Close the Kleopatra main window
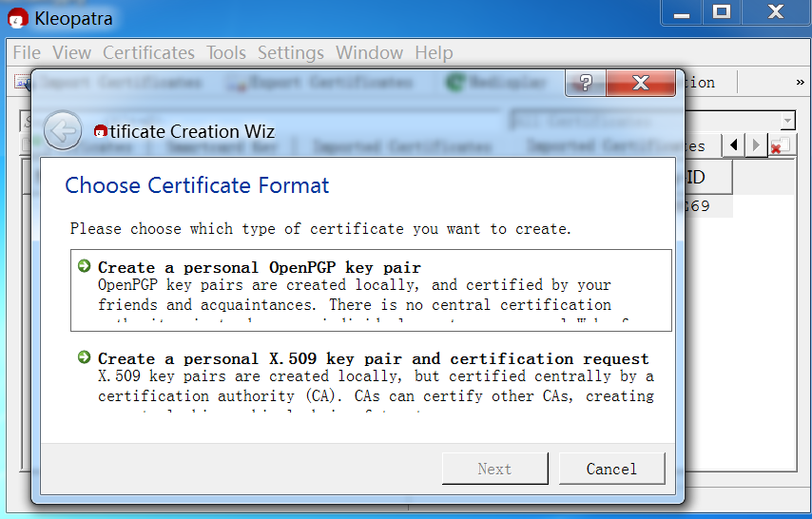The width and height of the screenshot is (812, 519). [x=775, y=12]
